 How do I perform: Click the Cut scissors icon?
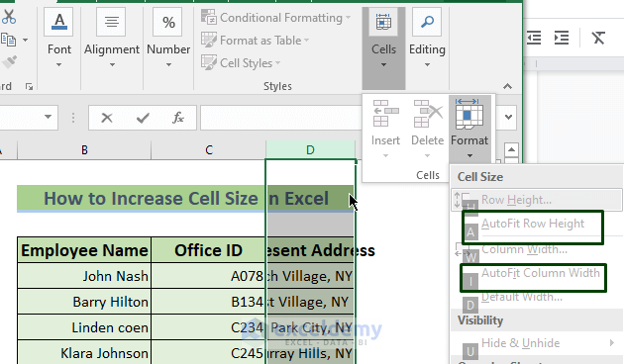pyautogui.click(x=8, y=17)
